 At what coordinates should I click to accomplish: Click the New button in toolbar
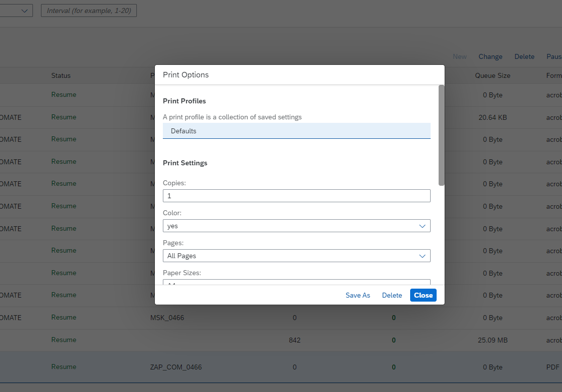pos(460,56)
